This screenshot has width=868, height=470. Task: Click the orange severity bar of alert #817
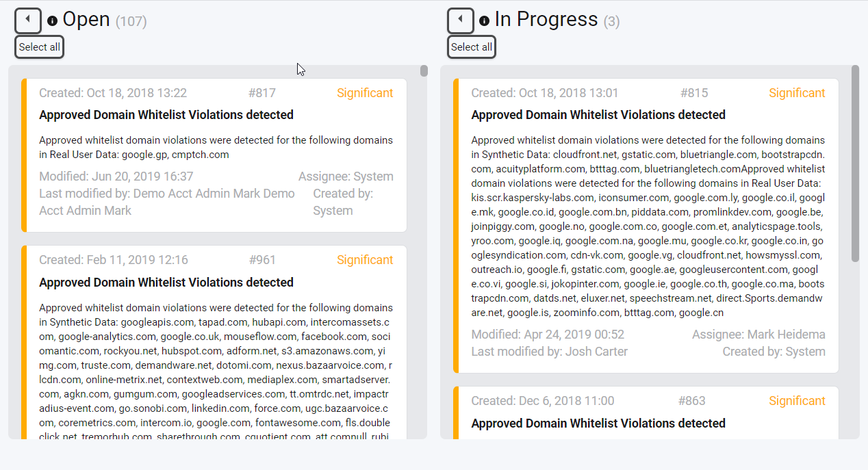coord(24,155)
